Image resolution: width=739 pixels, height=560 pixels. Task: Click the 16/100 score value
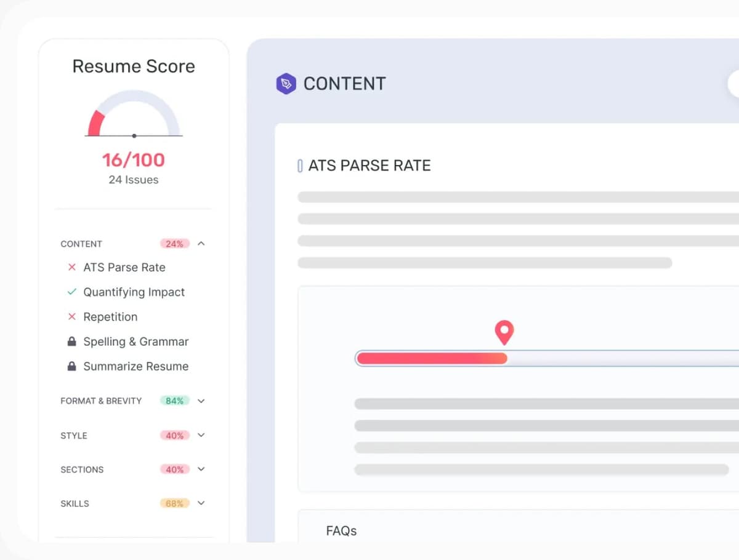click(134, 160)
